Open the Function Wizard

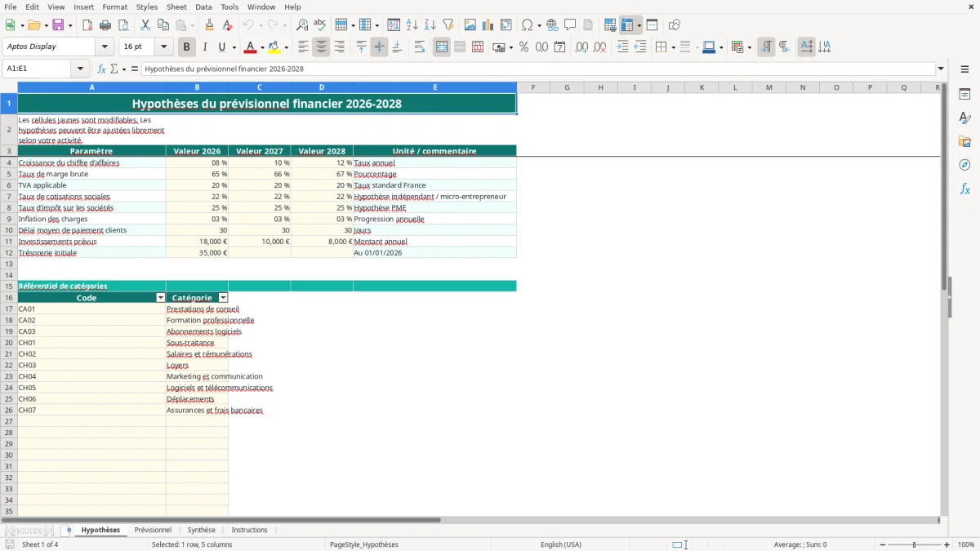102,69
